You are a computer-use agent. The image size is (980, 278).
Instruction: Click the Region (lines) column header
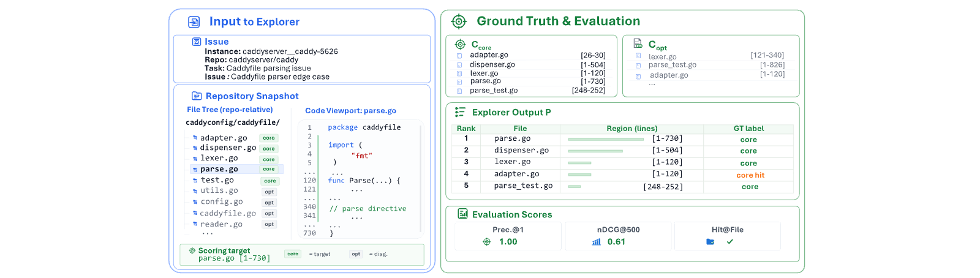point(632,129)
